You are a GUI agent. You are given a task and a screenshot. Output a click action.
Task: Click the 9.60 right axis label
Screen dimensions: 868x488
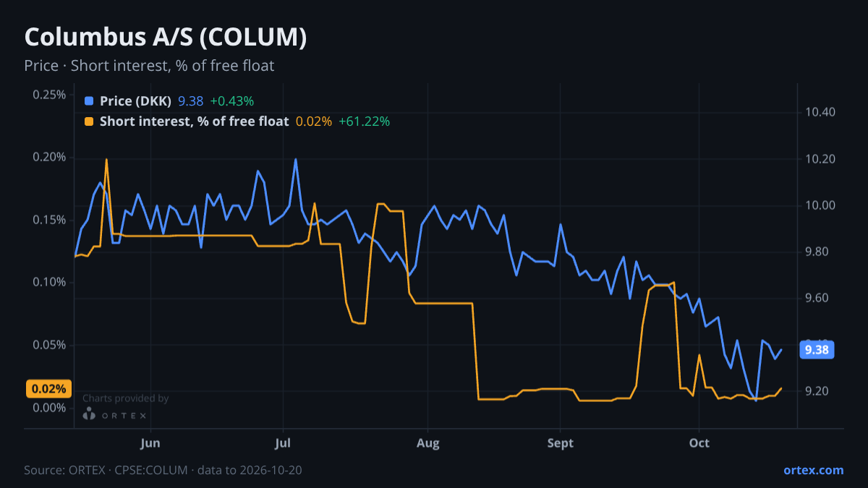pyautogui.click(x=816, y=299)
